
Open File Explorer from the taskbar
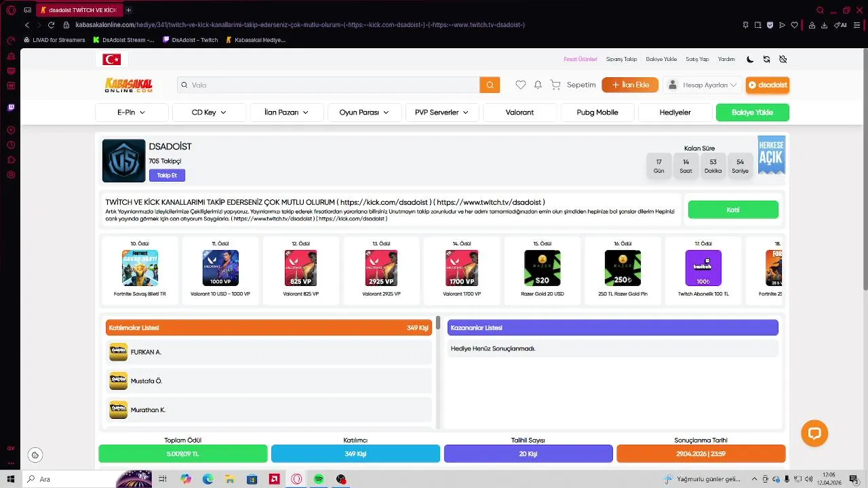point(230,479)
